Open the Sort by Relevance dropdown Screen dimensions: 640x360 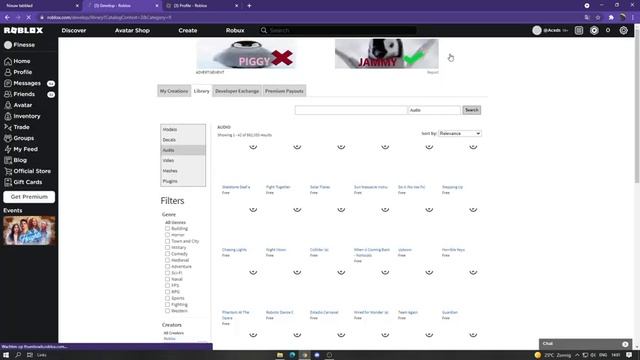pos(460,133)
